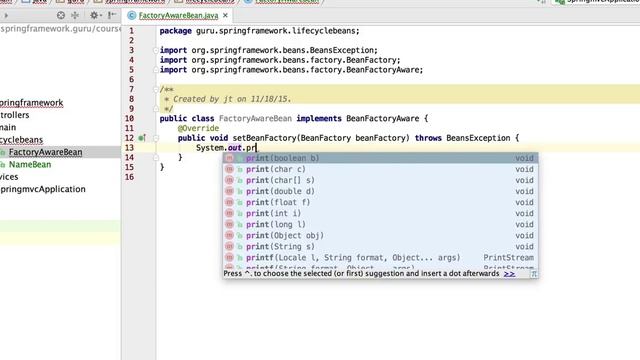The width and height of the screenshot is (640, 360).
Task: Choose printf(Locale l, String format) suggestion
Action: (380, 257)
